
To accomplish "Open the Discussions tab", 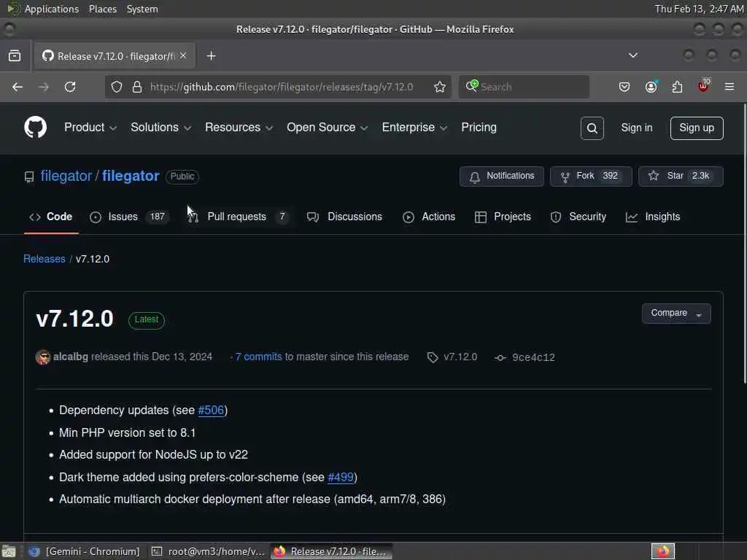I will [345, 217].
